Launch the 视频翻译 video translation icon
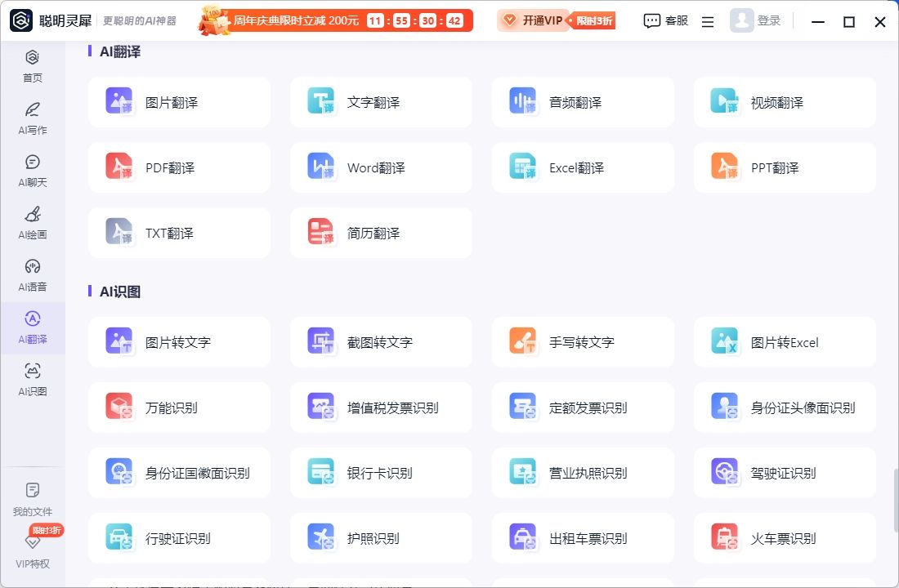Screen dimensions: 899x588 [725, 101]
